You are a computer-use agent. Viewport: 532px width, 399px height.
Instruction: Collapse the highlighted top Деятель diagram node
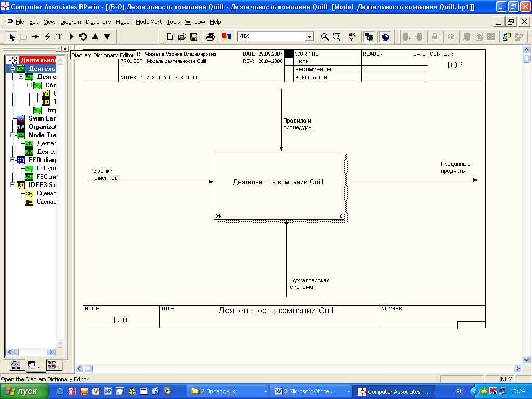[13, 69]
